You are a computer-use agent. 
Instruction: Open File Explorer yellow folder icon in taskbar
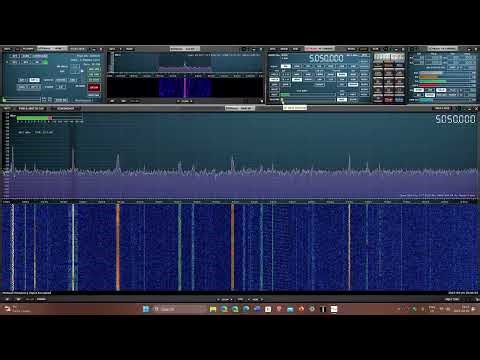pos(213,309)
